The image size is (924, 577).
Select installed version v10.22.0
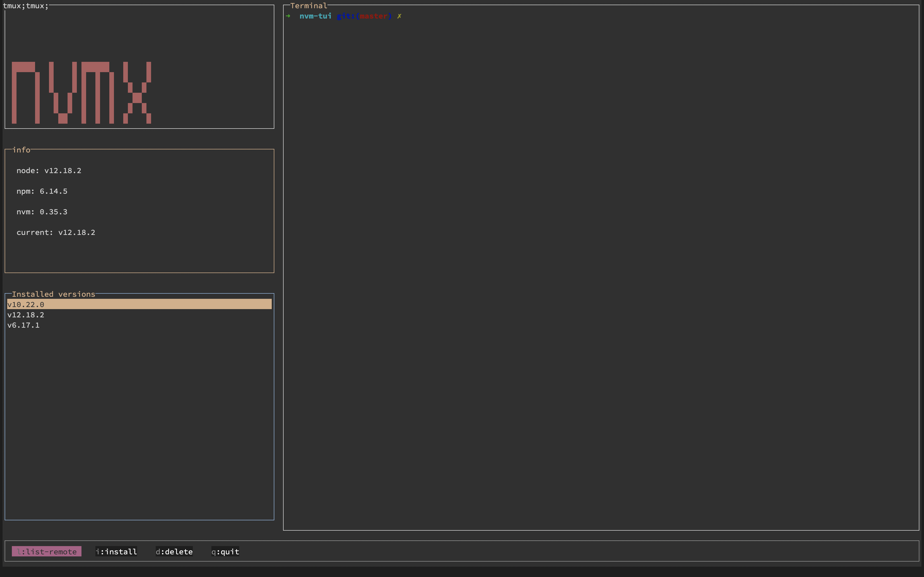pyautogui.click(x=26, y=304)
